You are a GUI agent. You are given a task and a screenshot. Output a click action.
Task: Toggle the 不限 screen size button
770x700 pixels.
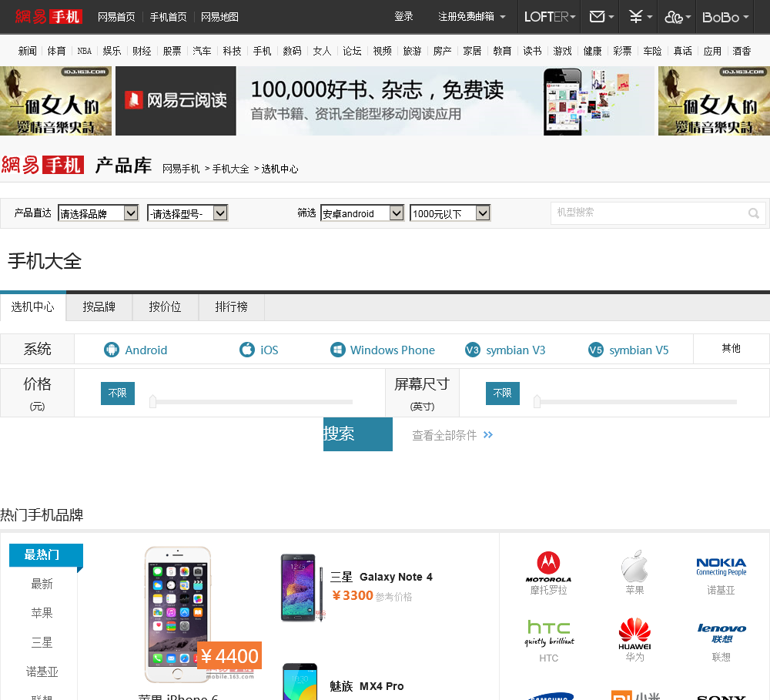tap(502, 394)
